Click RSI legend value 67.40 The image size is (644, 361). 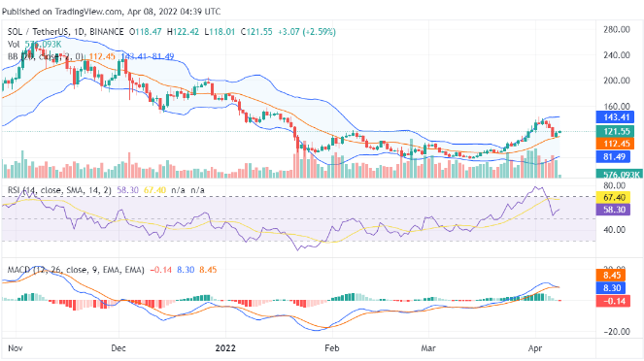tap(154, 190)
